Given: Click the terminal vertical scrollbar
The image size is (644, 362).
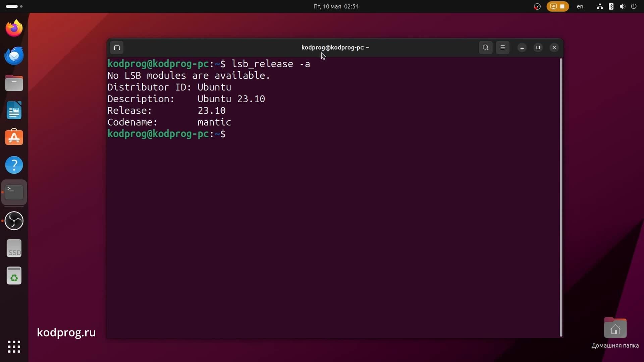Looking at the screenshot, I should (x=561, y=197).
